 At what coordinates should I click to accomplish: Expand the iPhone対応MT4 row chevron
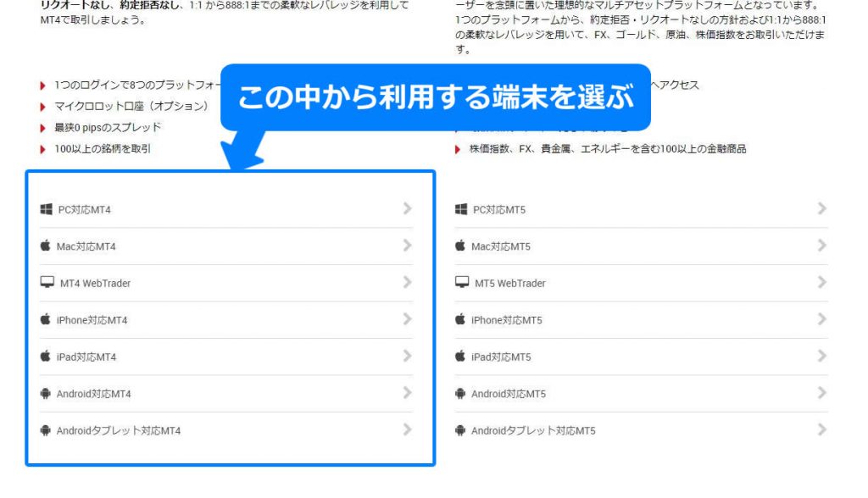pyautogui.click(x=408, y=318)
